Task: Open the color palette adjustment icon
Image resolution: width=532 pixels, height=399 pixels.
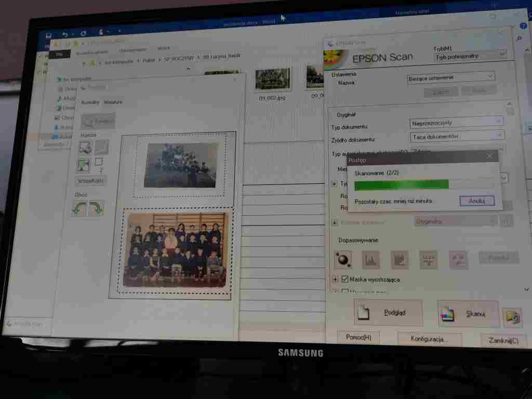Action: pos(458,261)
